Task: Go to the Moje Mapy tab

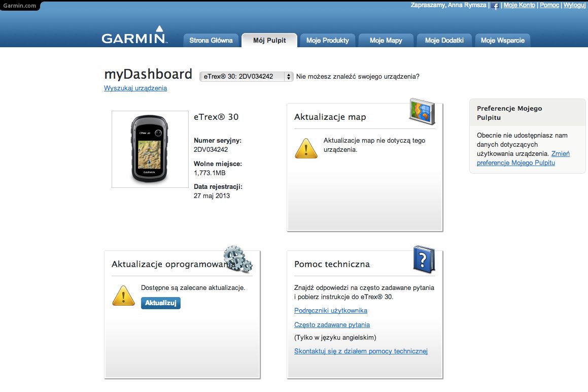Action: pos(386,40)
